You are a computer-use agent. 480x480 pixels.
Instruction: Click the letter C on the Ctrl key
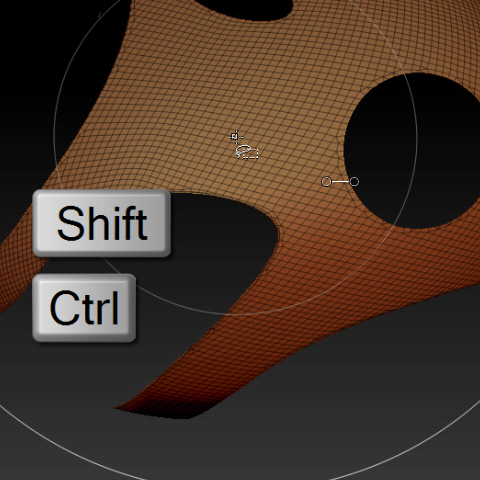(64, 308)
